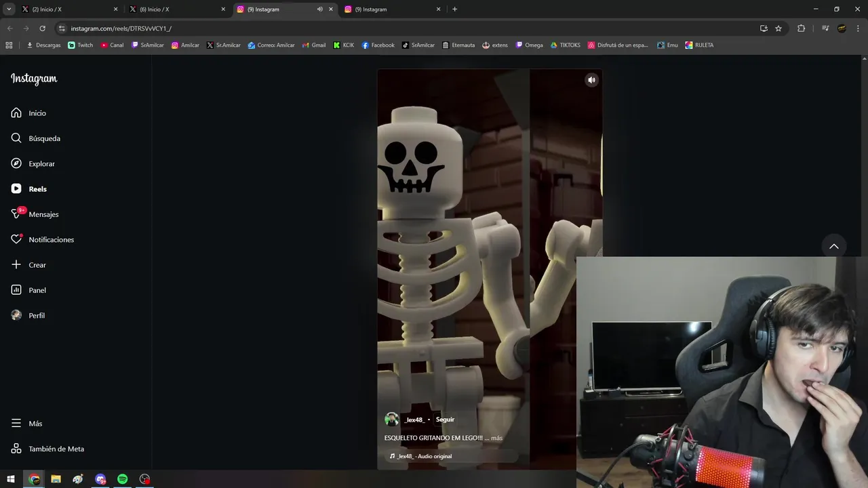This screenshot has width=868, height=488.
Task: Open the Más menu in sidebar
Action: point(26,424)
